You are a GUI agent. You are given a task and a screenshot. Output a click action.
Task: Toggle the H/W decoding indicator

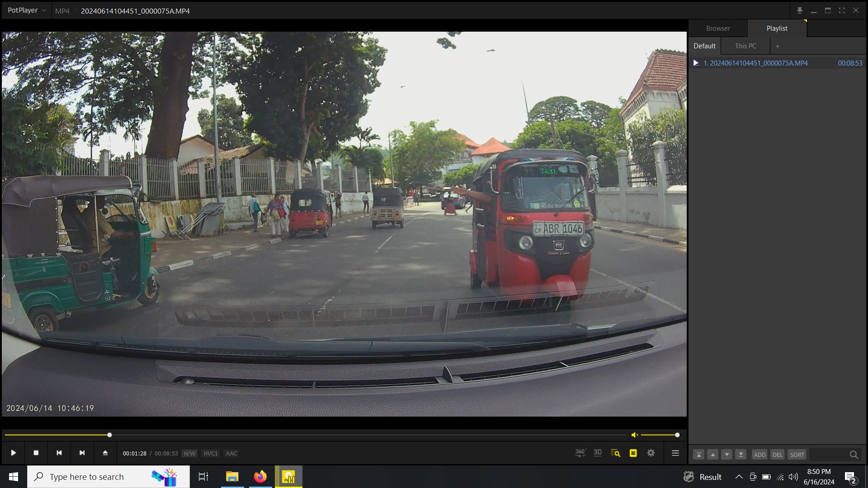tap(189, 453)
